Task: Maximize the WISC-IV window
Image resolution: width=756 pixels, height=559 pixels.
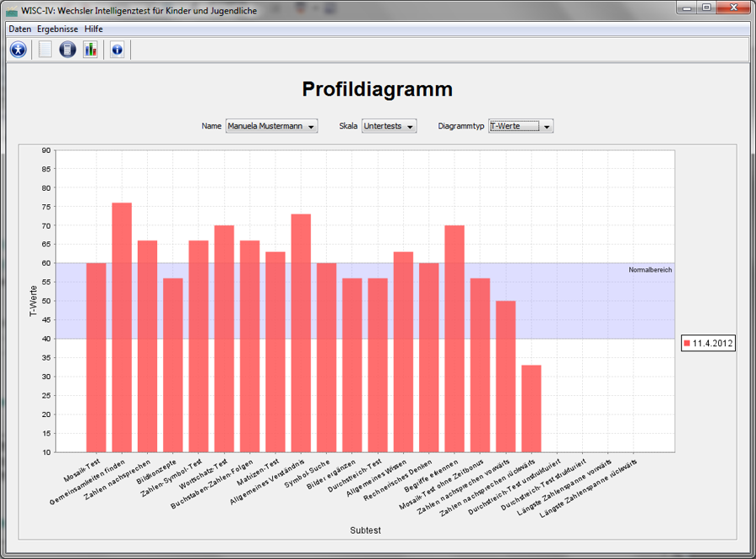Action: point(706,8)
